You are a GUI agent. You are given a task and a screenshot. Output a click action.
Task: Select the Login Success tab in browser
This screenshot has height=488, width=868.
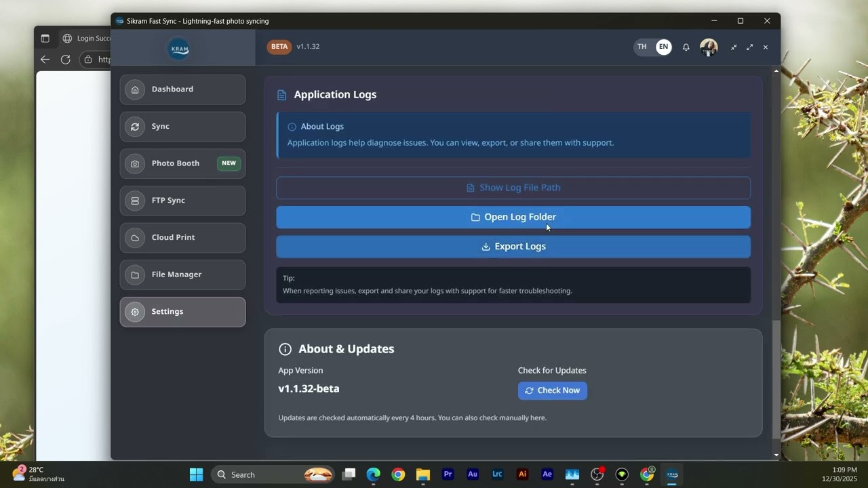pyautogui.click(x=85, y=39)
